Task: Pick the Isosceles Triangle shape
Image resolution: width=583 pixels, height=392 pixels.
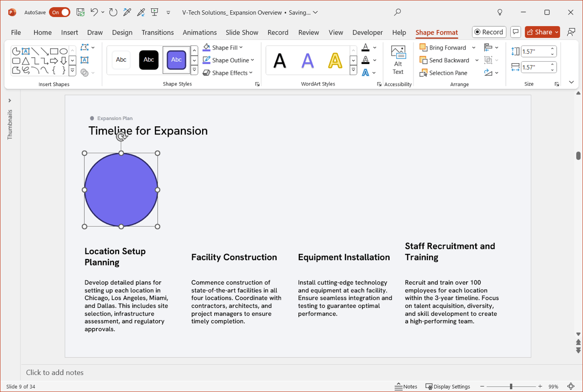Action: click(26, 61)
